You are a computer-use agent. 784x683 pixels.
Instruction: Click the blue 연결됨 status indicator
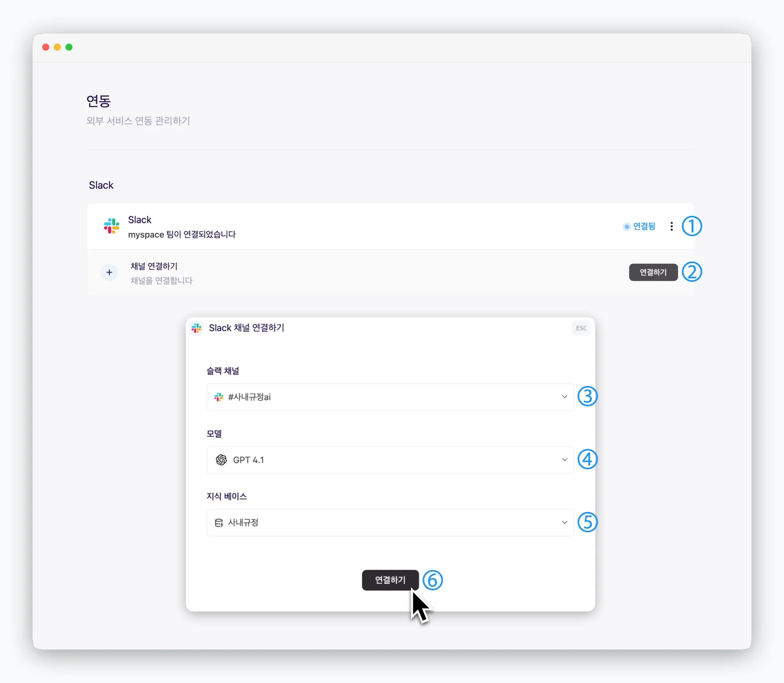639,226
